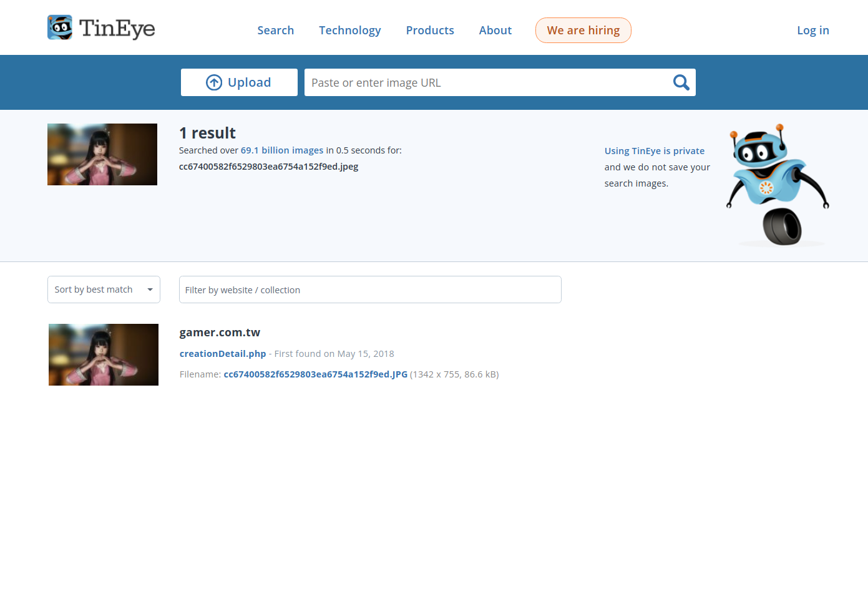Image resolution: width=868 pixels, height=594 pixels.
Task: Focus the Filter by website / collection field
Action: click(x=370, y=290)
